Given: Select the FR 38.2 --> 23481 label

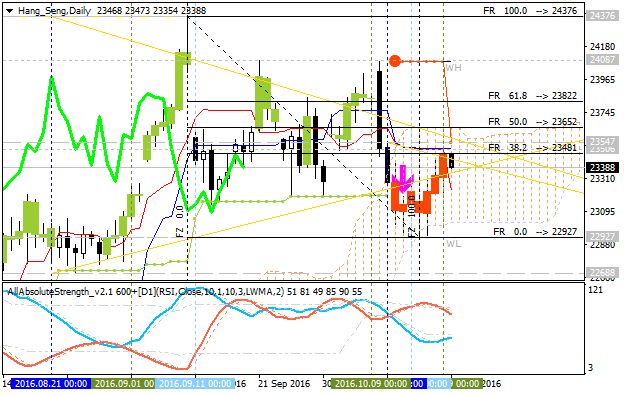Looking at the screenshot, I should tap(532, 148).
